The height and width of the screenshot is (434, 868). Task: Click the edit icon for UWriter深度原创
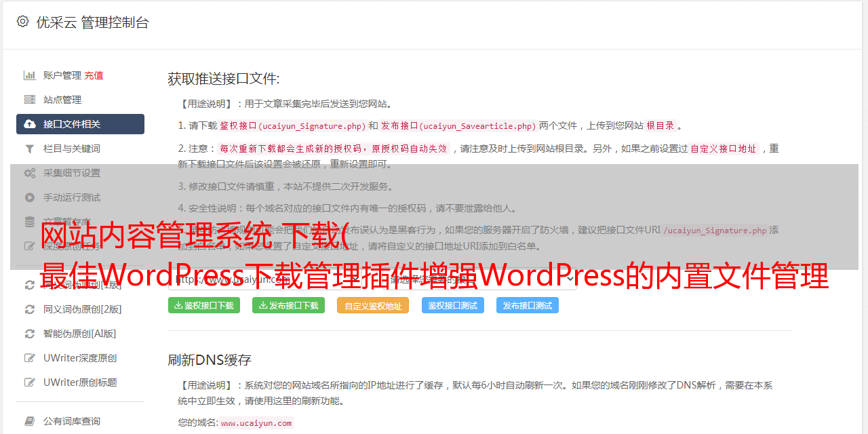(x=30, y=358)
